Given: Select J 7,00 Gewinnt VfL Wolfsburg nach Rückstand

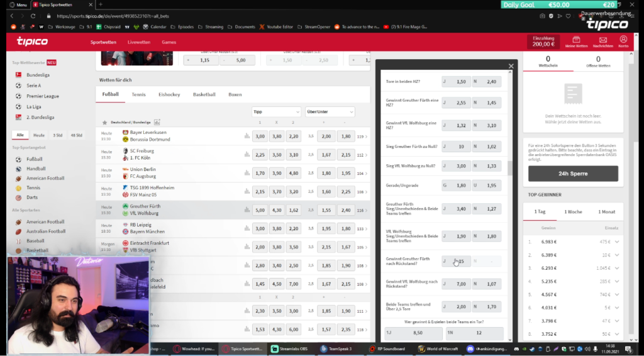Looking at the screenshot, I should [x=456, y=284].
